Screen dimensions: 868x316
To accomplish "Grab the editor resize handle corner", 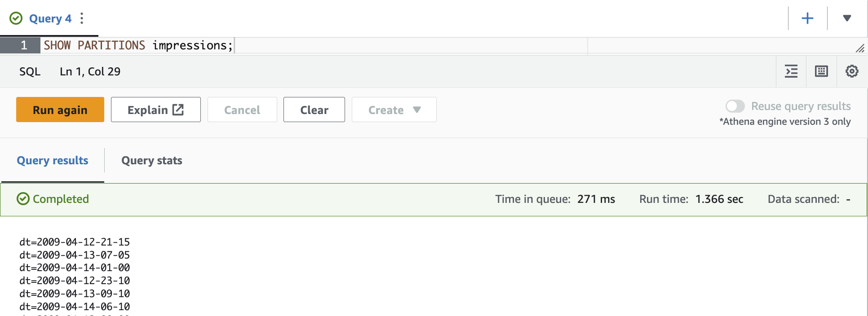I will point(860,48).
